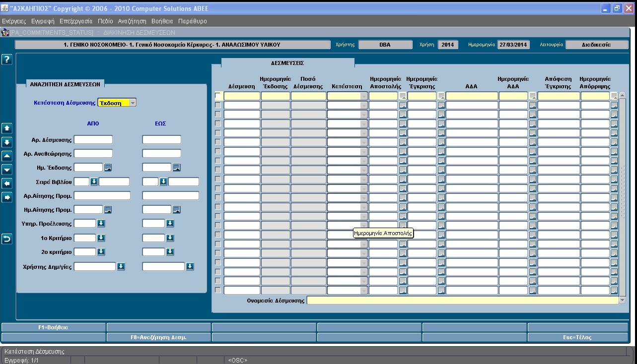This screenshot has height=364, width=637.
Task: Open lookup for Χρήστης Δημ/γίας ΕΩΣ
Action: [190, 266]
